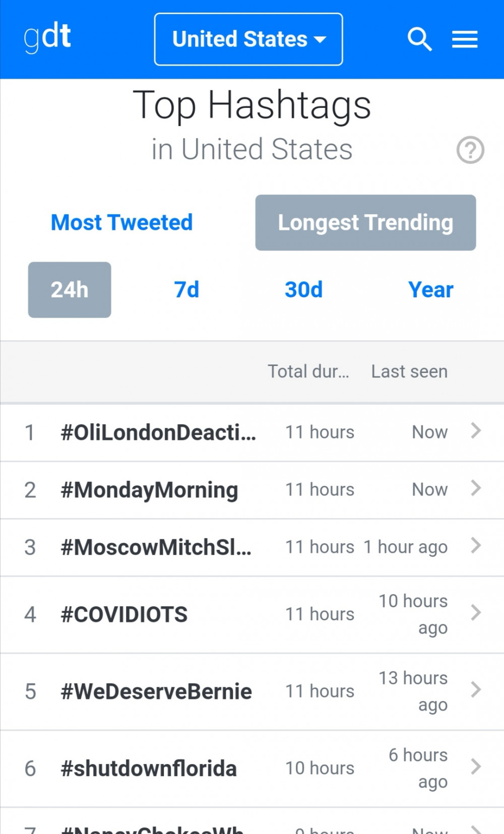Switch to the 30d tab
The width and height of the screenshot is (504, 834).
click(303, 290)
